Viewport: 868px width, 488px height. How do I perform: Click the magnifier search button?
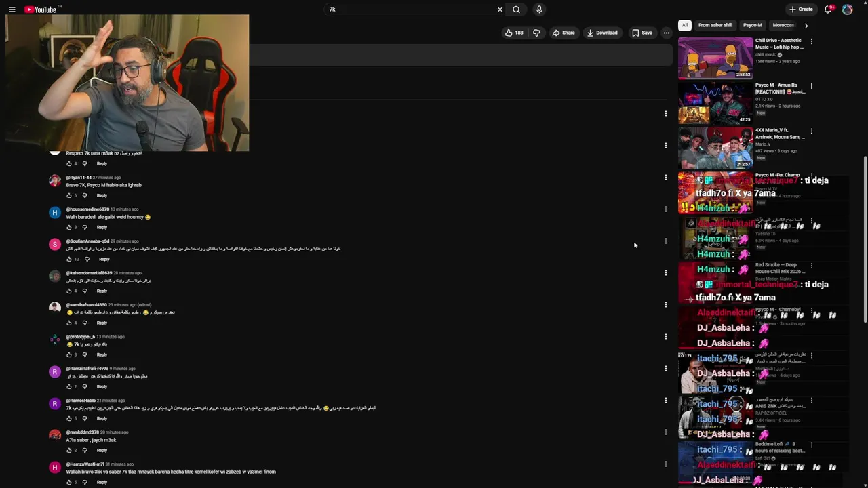[516, 9]
